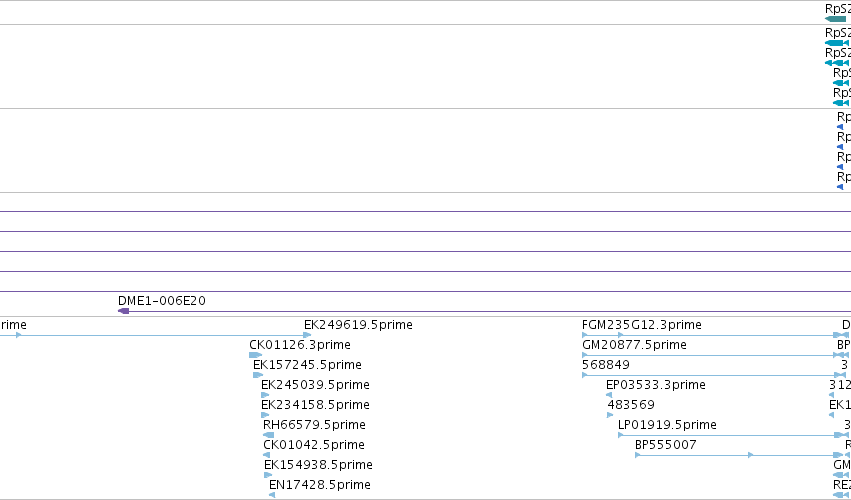Select the topmost RpS gene teal arrow

pos(835,19)
